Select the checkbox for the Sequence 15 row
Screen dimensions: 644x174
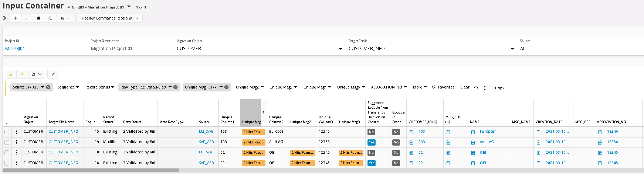tap(7, 132)
